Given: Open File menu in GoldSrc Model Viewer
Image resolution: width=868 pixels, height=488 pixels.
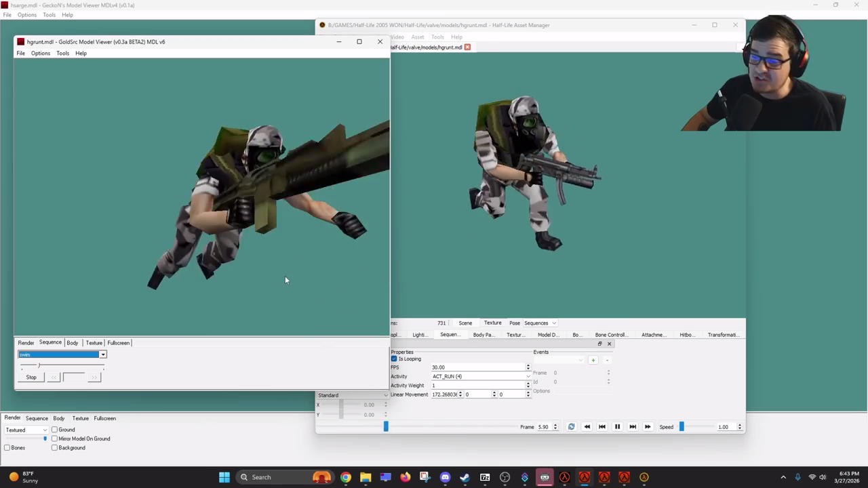Looking at the screenshot, I should click(21, 54).
